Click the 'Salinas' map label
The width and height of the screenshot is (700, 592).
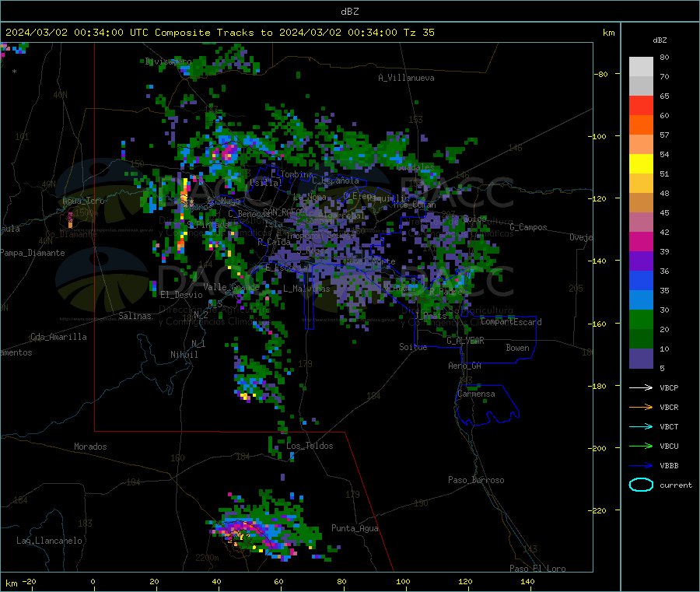(x=135, y=316)
